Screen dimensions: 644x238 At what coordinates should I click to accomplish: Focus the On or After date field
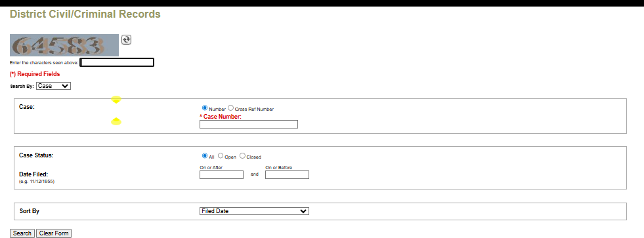221,175
